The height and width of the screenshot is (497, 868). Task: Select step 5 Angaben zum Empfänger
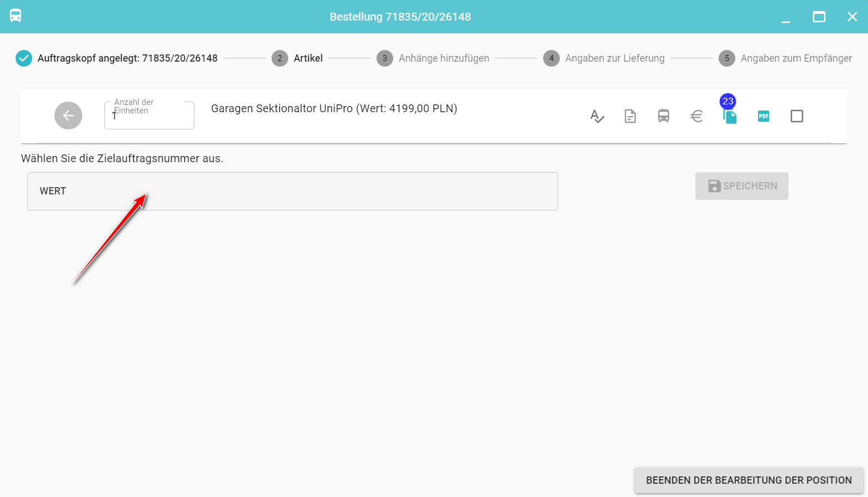[x=785, y=58]
